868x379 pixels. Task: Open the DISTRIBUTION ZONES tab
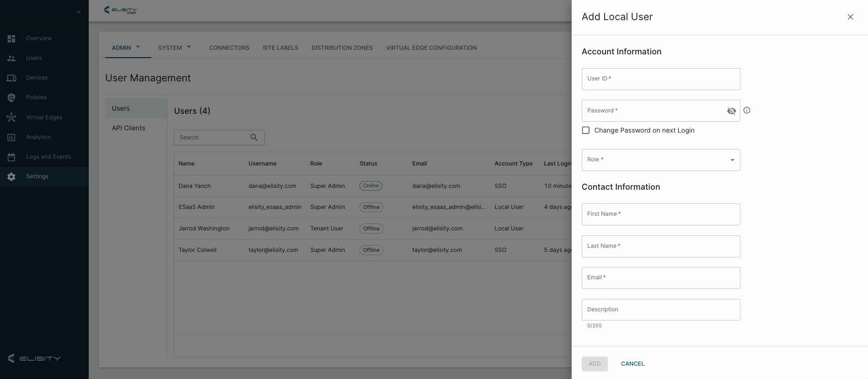click(x=342, y=48)
